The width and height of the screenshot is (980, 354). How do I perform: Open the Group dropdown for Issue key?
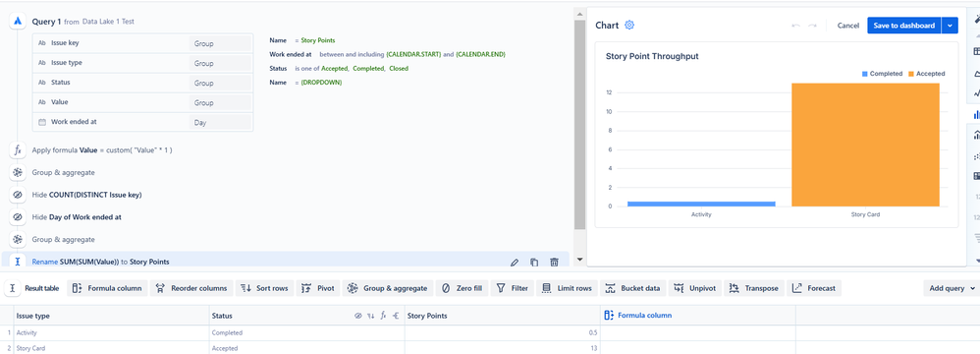click(220, 44)
